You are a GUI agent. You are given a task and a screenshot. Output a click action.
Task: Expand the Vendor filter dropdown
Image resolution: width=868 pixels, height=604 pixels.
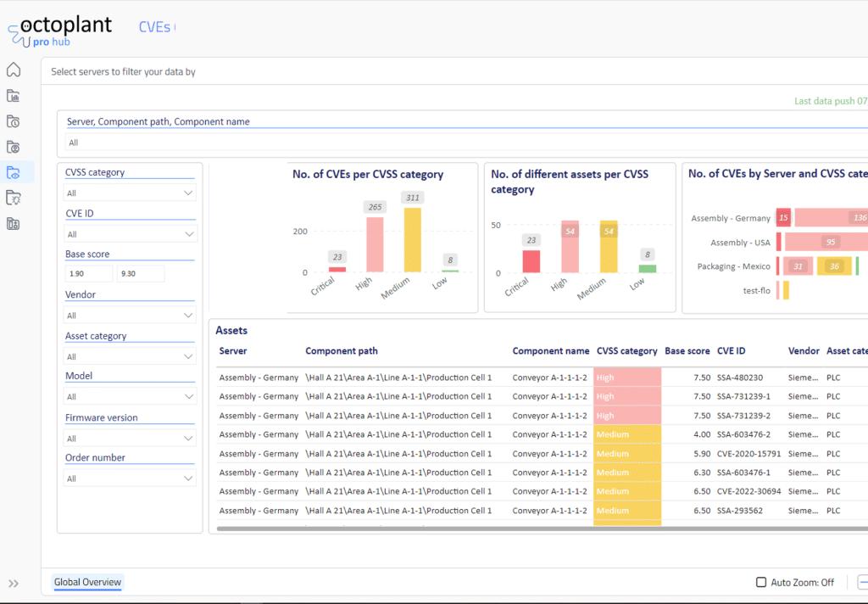131,316
